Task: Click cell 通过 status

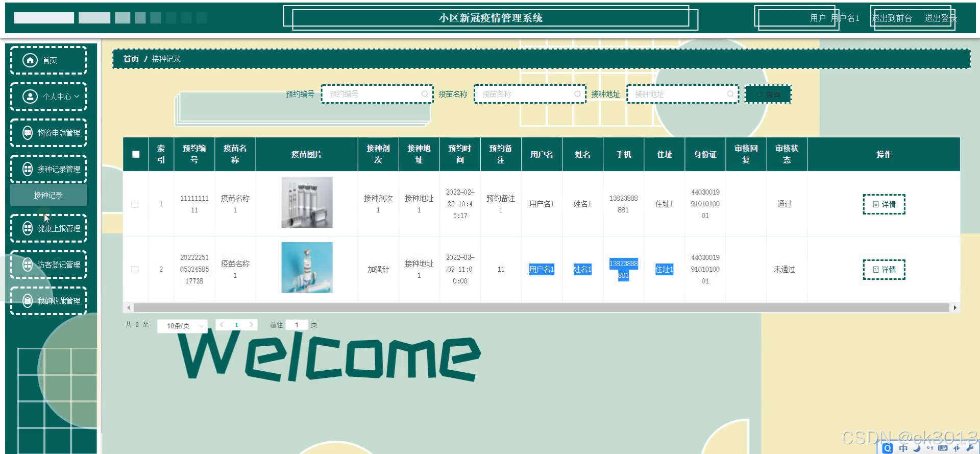Action: [785, 204]
